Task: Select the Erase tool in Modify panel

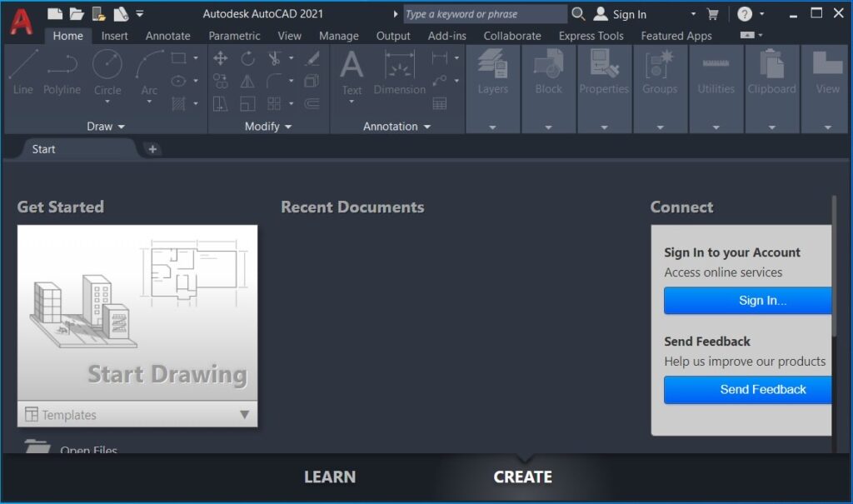Action: pyautogui.click(x=312, y=57)
